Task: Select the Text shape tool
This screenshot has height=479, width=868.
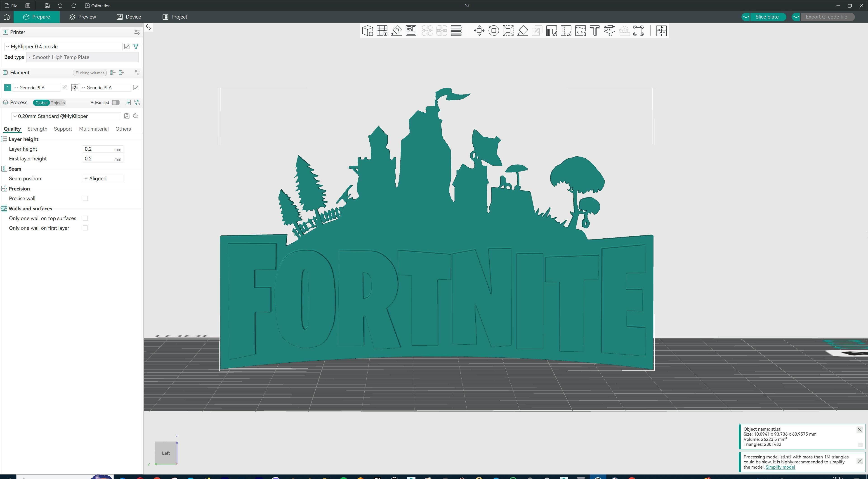Action: point(595,31)
